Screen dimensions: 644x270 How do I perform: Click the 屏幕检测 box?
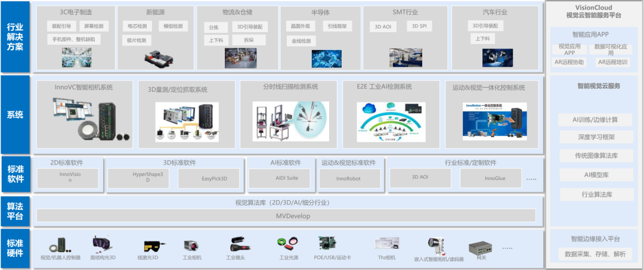click(x=94, y=27)
